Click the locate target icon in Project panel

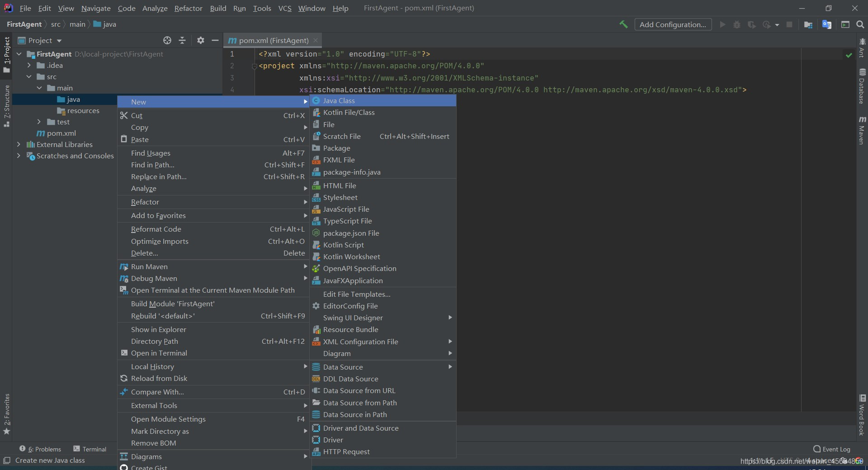click(167, 40)
